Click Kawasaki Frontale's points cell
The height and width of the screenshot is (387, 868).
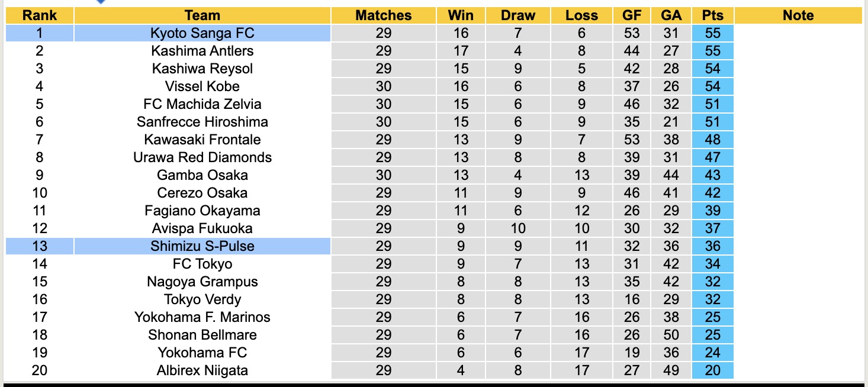tap(712, 140)
